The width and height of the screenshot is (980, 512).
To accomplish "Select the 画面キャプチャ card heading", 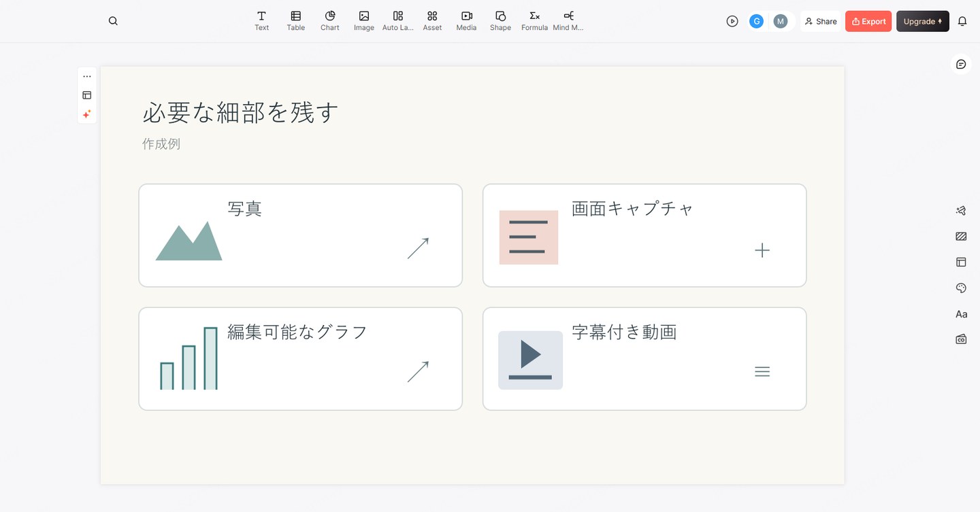I will [x=632, y=209].
